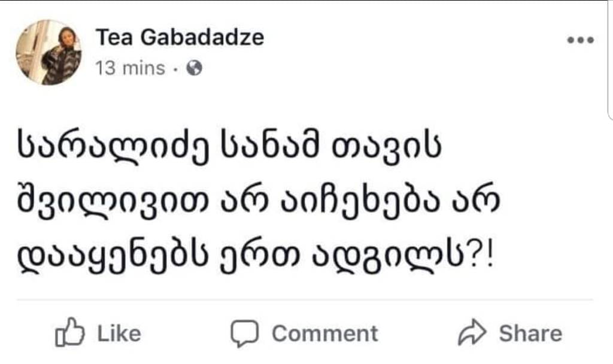Screen dimensions: 613x364
Task: Click the 13 mins timestamp
Action: (130, 68)
